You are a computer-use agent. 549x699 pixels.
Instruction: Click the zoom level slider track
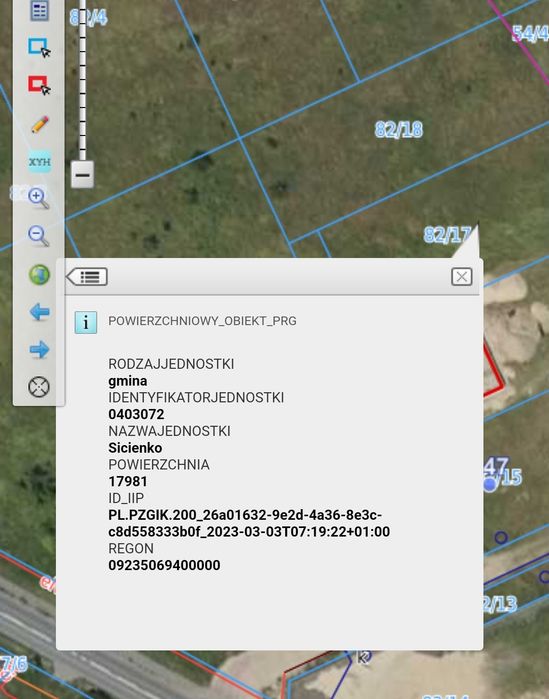click(82, 80)
